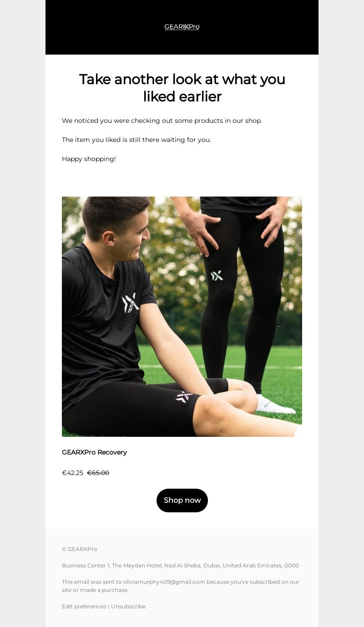
Task: Click the X logo on the black t-shirt
Action: pos(131,303)
